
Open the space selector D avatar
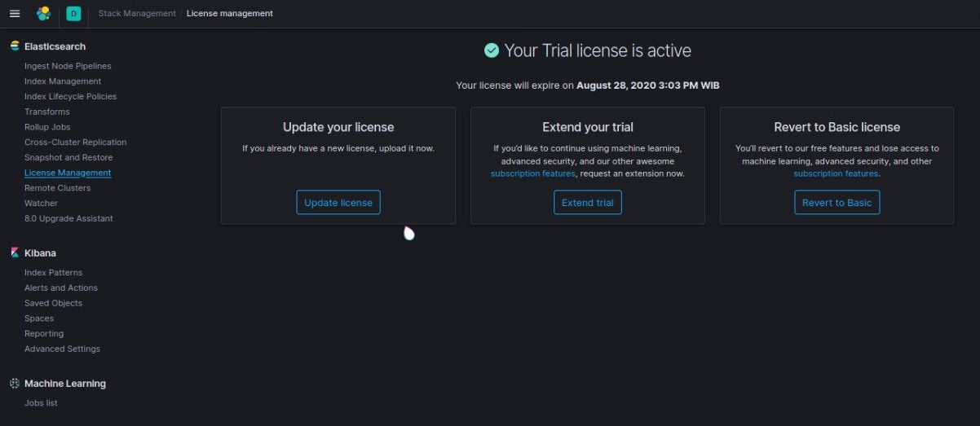(x=73, y=13)
